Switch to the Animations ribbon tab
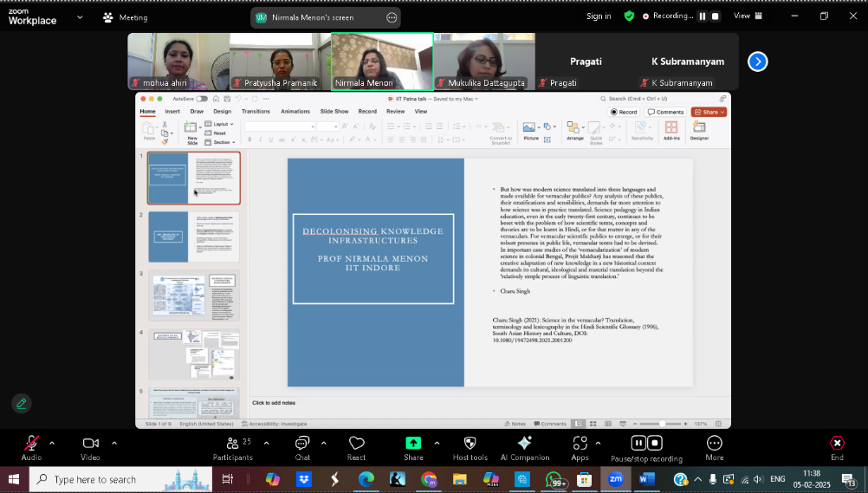868x493 pixels. point(295,112)
